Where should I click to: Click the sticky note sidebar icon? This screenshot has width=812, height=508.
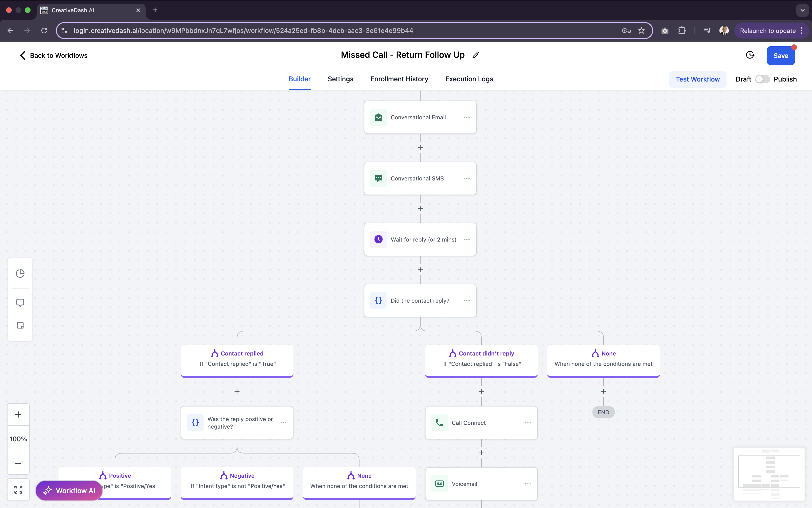tap(20, 325)
